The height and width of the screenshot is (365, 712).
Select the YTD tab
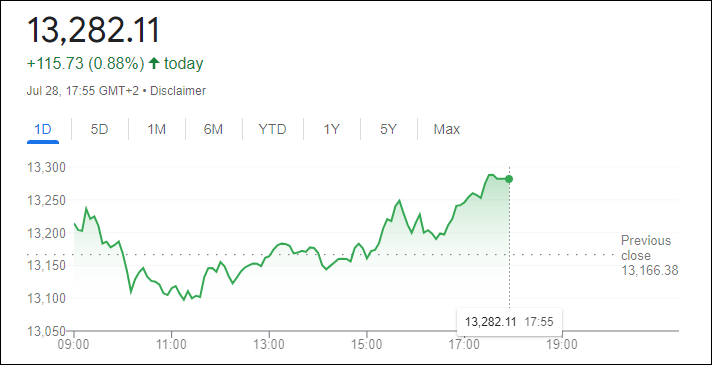(x=272, y=130)
